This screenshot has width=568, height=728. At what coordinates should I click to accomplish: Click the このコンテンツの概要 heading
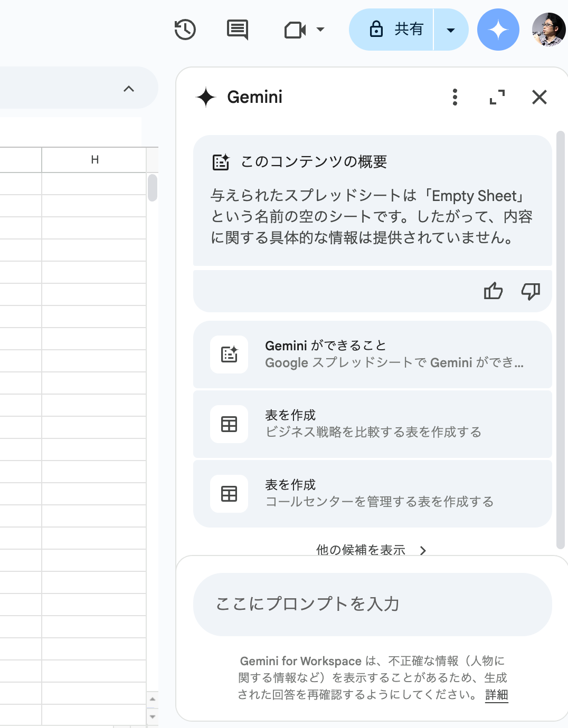coord(314,162)
